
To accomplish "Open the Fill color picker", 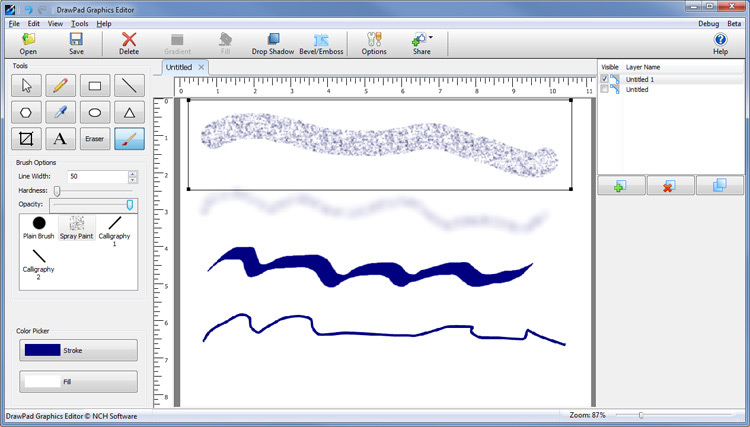I will (x=78, y=382).
